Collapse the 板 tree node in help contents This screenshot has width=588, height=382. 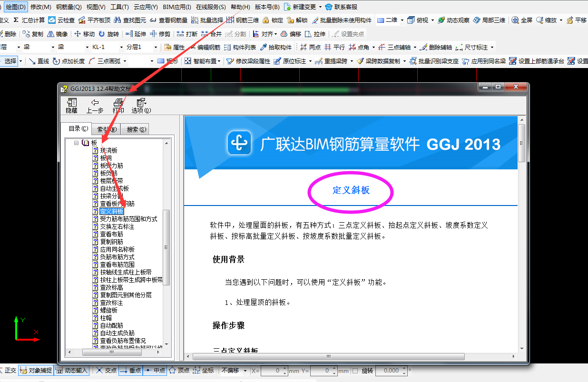click(x=76, y=142)
